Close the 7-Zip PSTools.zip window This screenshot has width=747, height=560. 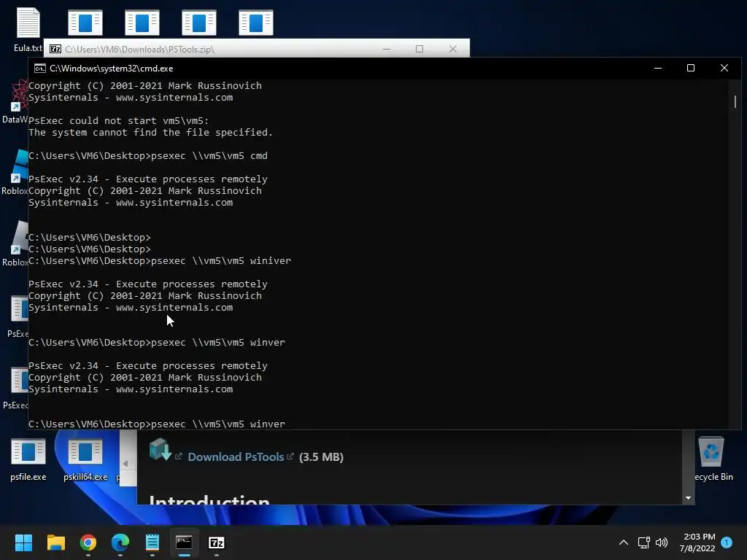453,49
